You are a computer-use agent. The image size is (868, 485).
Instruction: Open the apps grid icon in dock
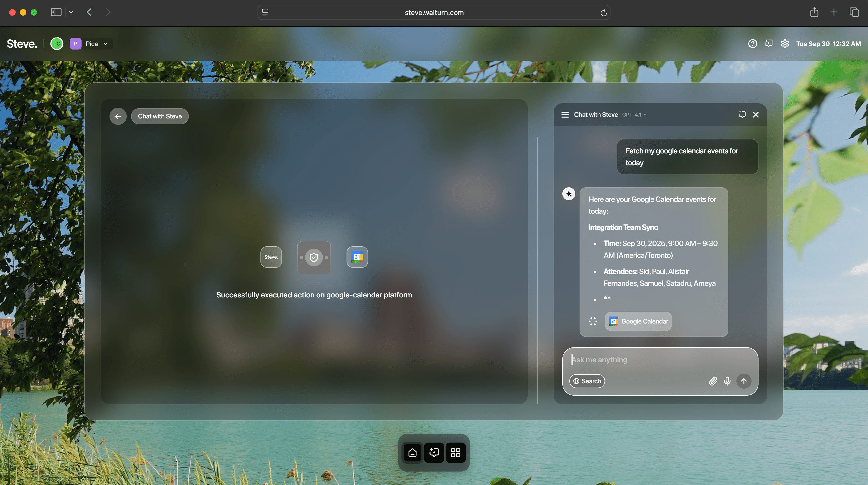(456, 453)
